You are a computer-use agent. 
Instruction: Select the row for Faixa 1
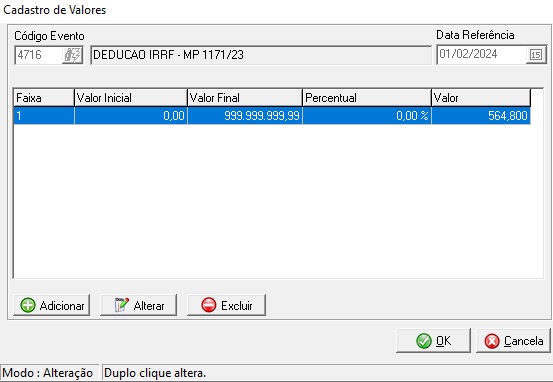coord(272,116)
